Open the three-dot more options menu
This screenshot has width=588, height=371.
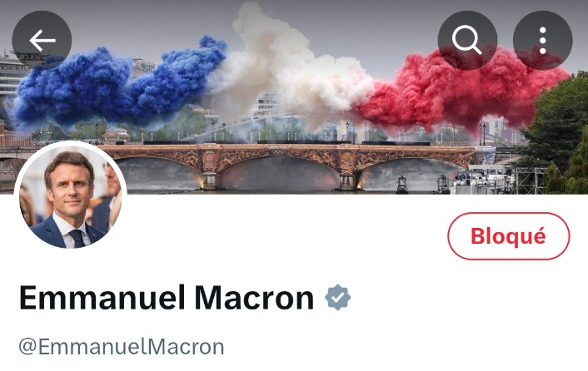543,41
